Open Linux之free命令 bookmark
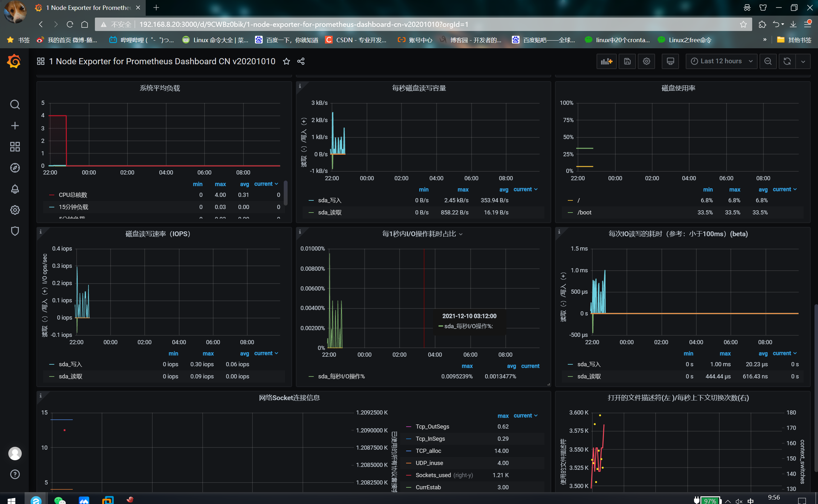 [685, 40]
